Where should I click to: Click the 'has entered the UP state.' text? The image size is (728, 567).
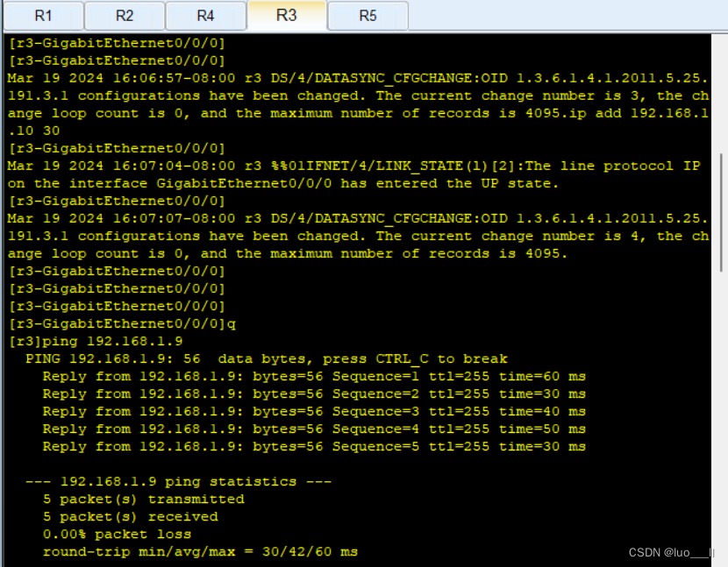point(449,184)
